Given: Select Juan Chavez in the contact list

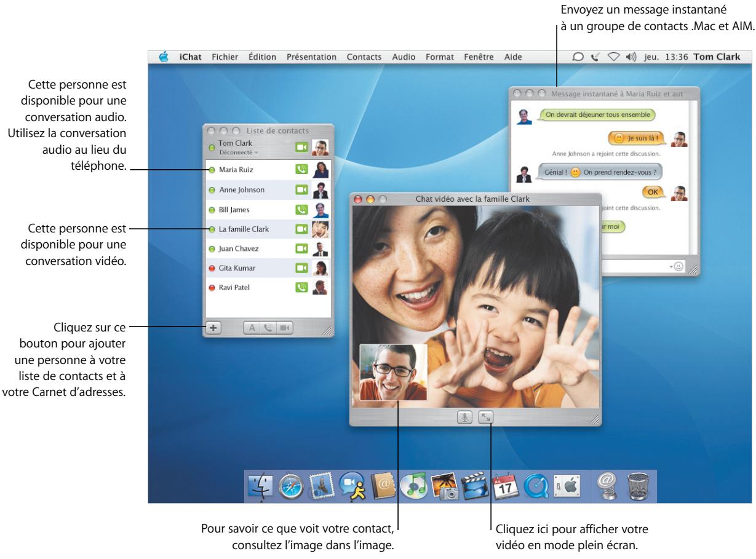Looking at the screenshot, I should (x=268, y=249).
